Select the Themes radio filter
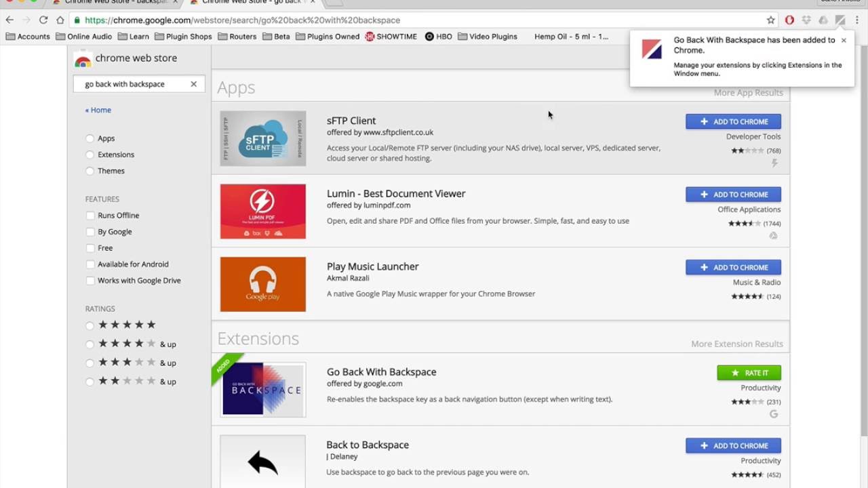Viewport: 868px width, 488px height. point(90,171)
